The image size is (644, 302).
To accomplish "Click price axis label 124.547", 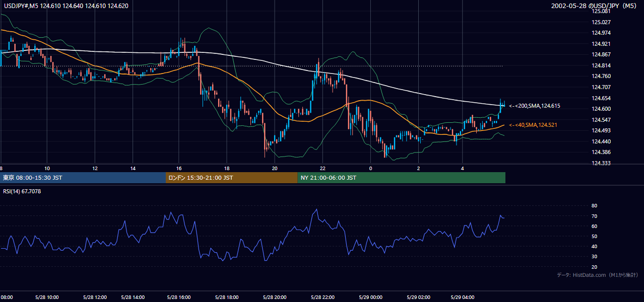I will click(x=601, y=120).
